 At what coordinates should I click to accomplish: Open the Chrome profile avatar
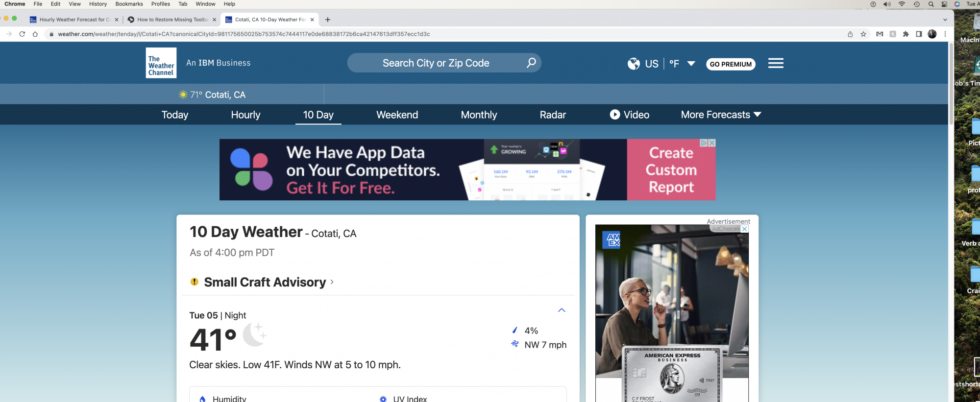pyautogui.click(x=932, y=34)
